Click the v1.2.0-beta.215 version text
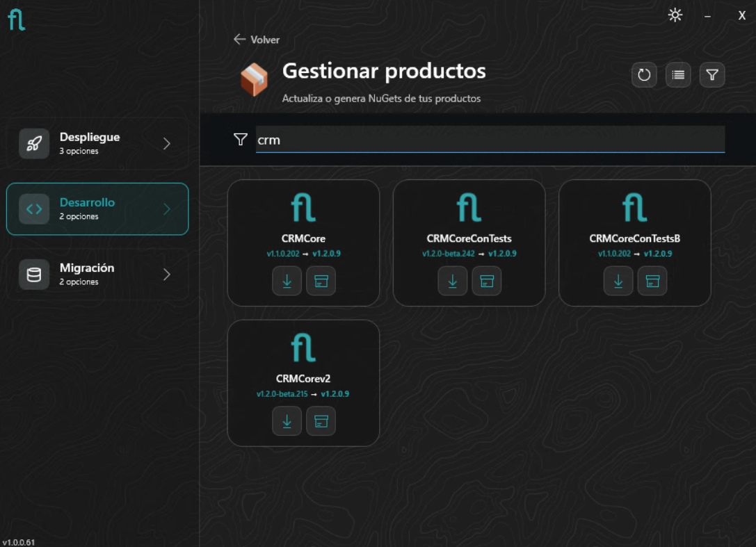The image size is (756, 547). click(282, 394)
